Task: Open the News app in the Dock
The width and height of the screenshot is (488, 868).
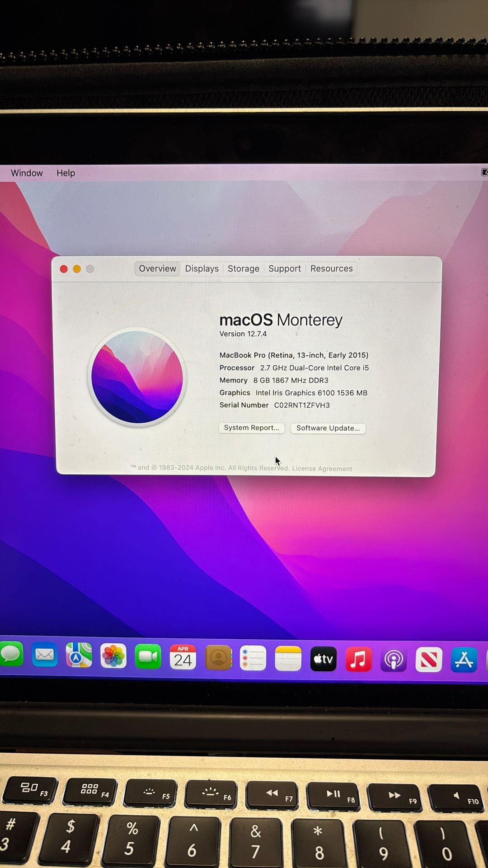Action: click(x=429, y=660)
